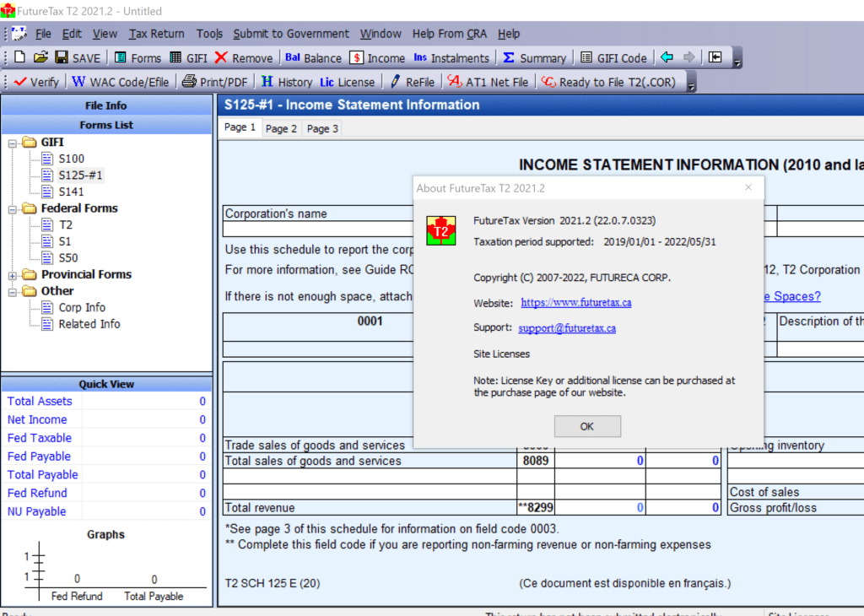Click the support@futuretax.ca email link

click(566, 328)
